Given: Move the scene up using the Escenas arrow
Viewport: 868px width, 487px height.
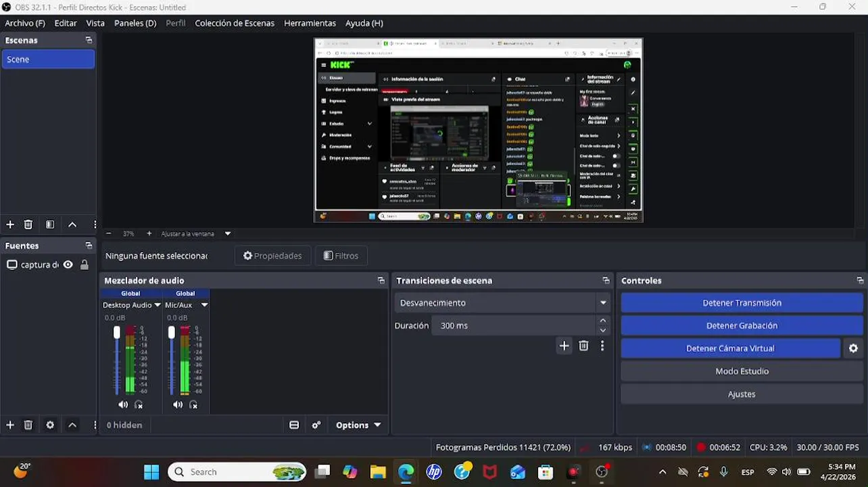Looking at the screenshot, I should [x=72, y=225].
